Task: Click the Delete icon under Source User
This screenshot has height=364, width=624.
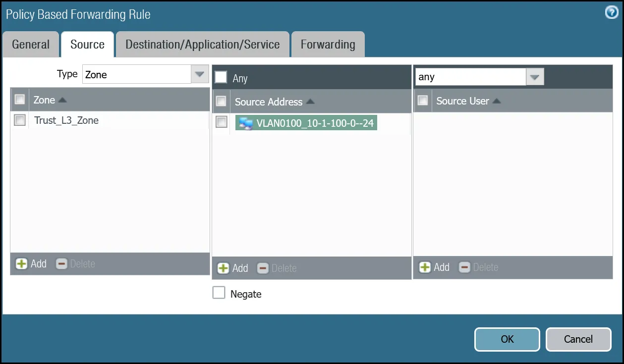Action: (x=464, y=267)
